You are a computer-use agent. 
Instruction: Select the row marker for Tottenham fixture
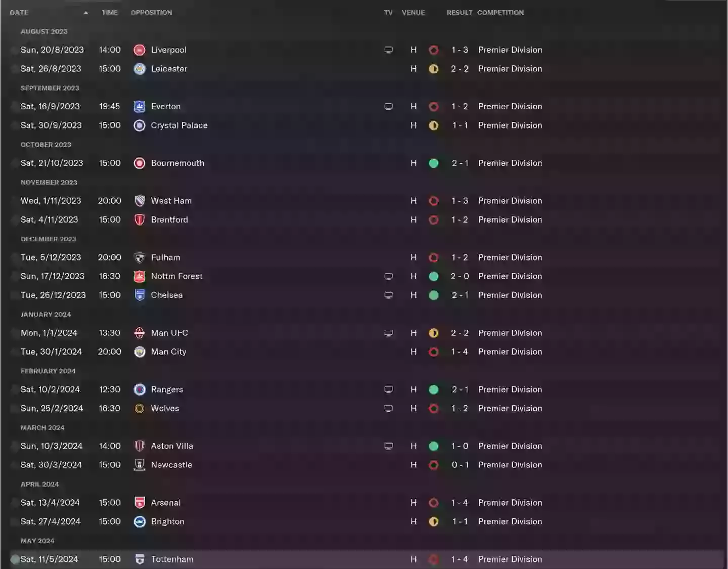click(15, 559)
